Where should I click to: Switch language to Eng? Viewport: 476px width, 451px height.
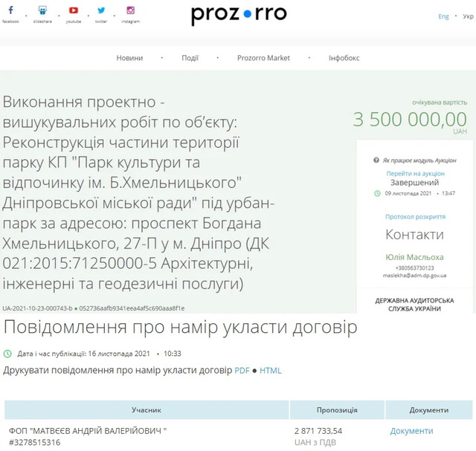point(443,16)
